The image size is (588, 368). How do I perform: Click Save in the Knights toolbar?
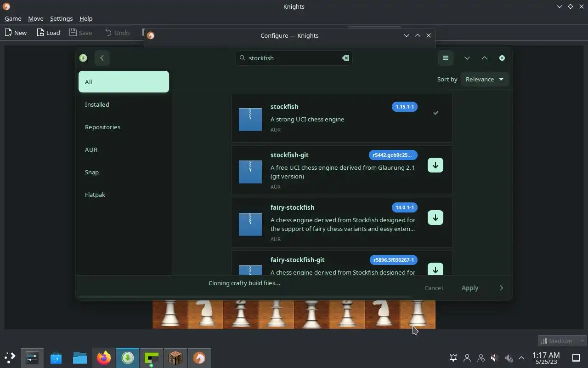click(81, 33)
